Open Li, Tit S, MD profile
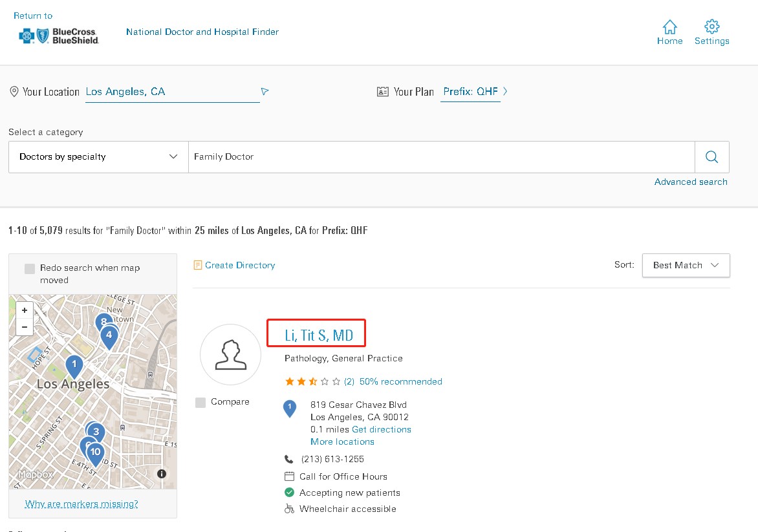This screenshot has width=758, height=532. [x=319, y=335]
